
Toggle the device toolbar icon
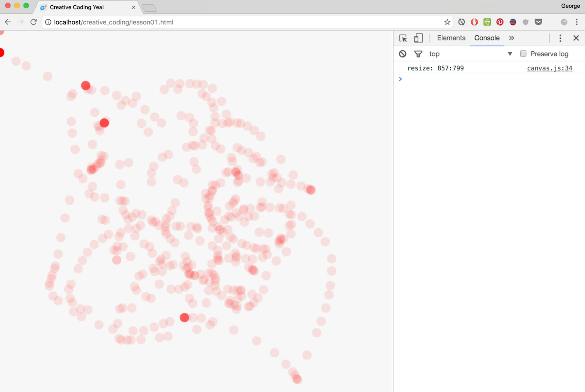tap(418, 38)
